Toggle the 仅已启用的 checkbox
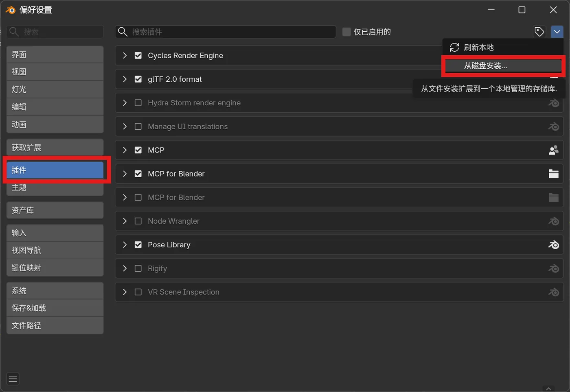Screen dimensions: 570x392 coord(346,32)
